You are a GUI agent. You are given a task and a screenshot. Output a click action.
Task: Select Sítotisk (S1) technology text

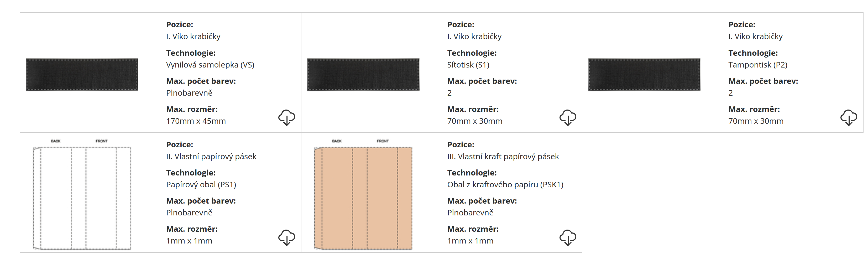point(468,65)
